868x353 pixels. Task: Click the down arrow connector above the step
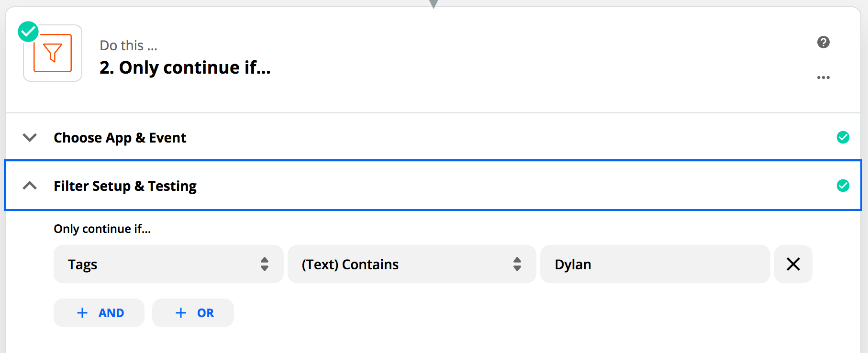click(x=434, y=4)
